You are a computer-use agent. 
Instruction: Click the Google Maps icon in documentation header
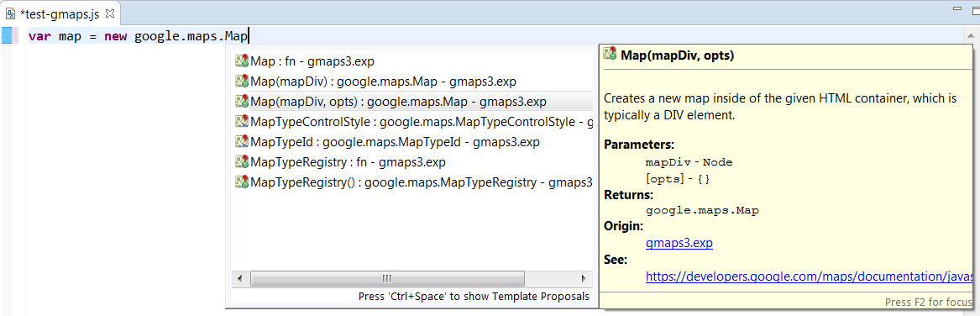pos(610,55)
